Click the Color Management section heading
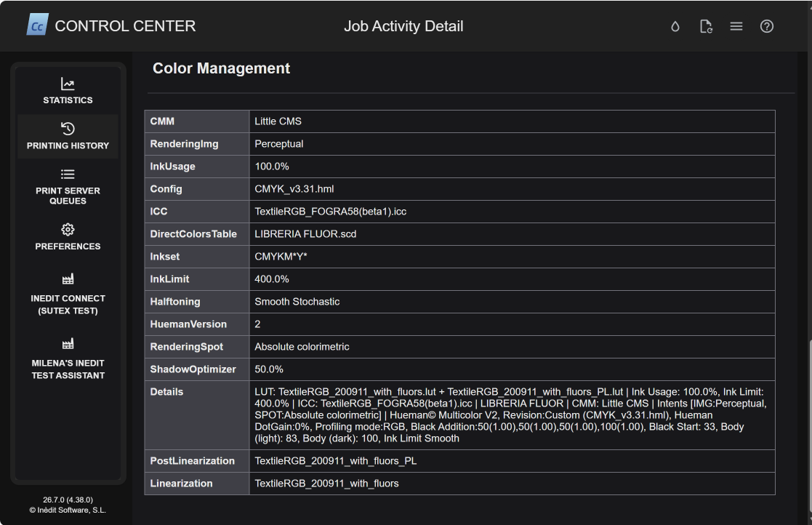The width and height of the screenshot is (812, 525). [x=221, y=68]
